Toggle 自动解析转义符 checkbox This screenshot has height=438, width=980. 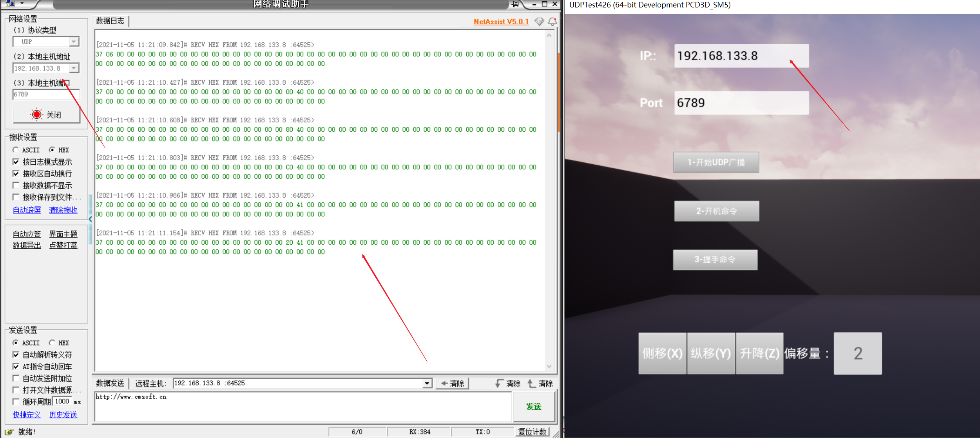coord(16,355)
